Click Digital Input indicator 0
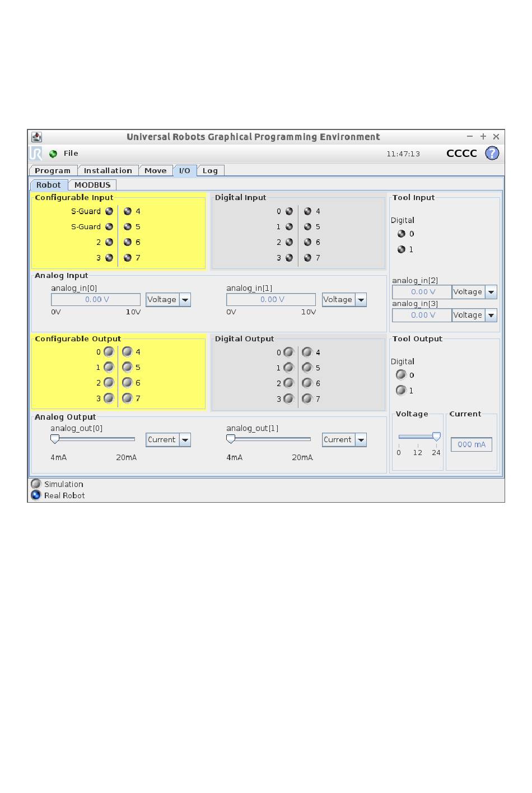This screenshot has width=532, height=793. 289,211
